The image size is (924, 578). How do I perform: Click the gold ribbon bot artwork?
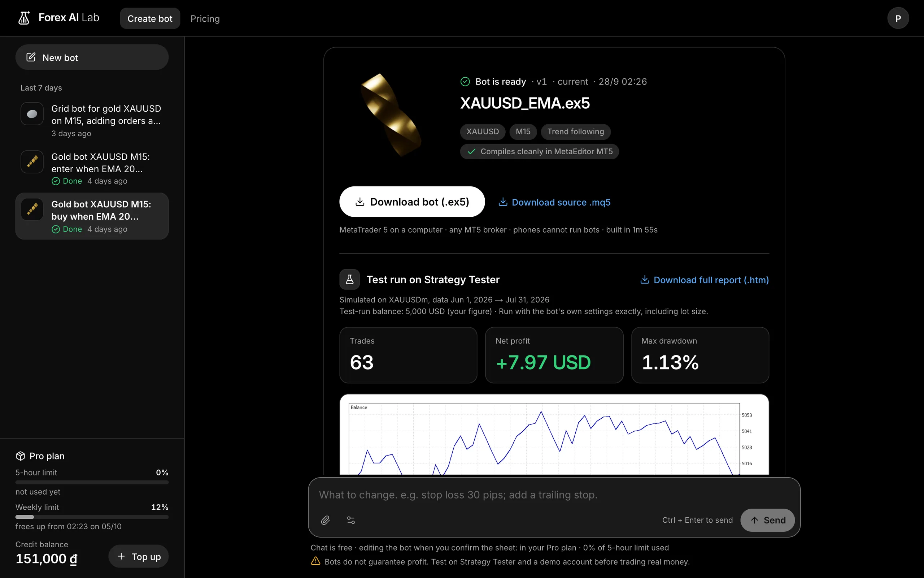pyautogui.click(x=391, y=115)
